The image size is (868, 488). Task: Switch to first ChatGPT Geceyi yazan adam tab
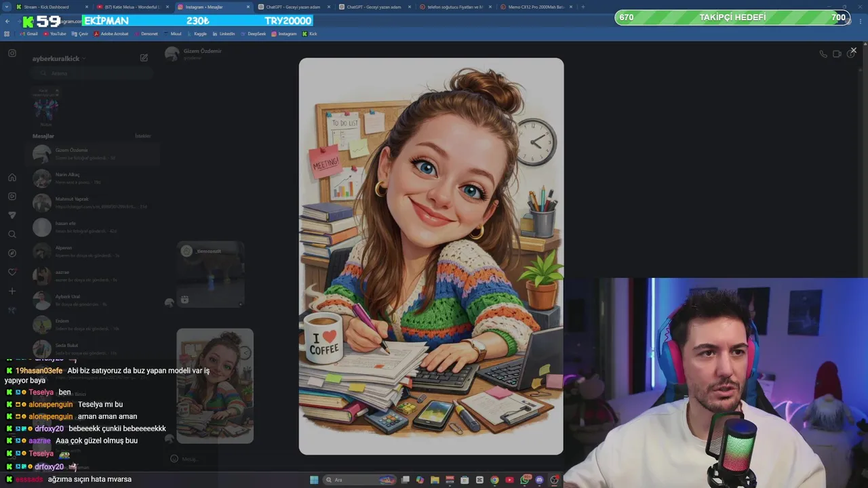pos(294,7)
